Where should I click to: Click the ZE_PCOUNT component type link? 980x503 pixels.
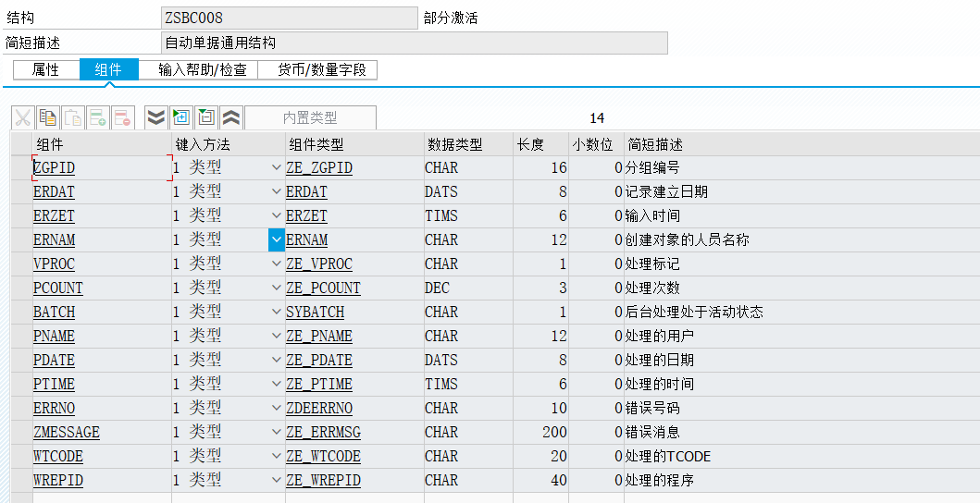coord(323,288)
